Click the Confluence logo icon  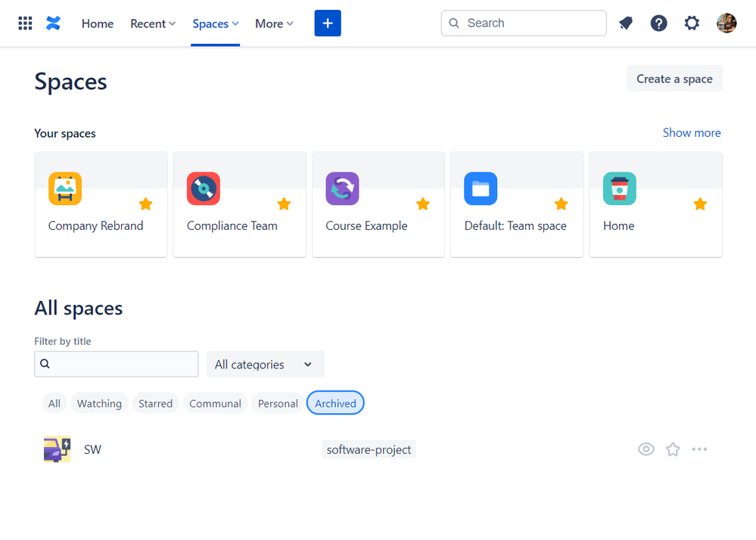pyautogui.click(x=53, y=23)
